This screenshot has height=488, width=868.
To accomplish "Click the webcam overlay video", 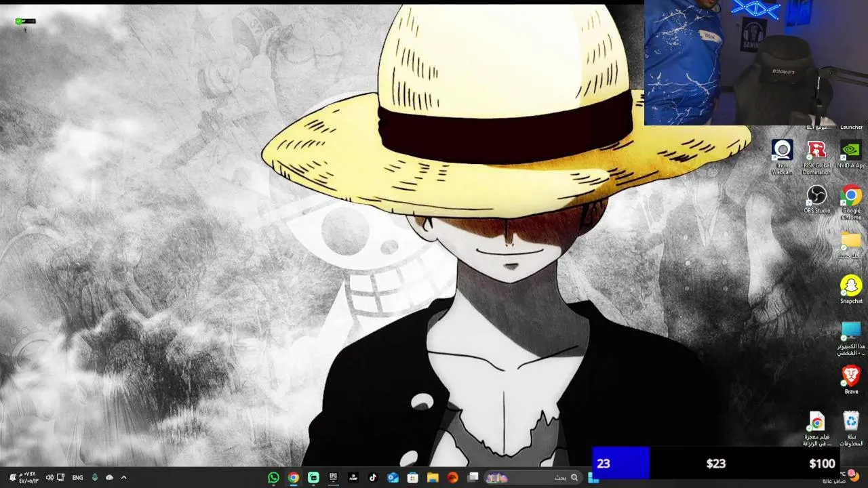I will 755,62.
